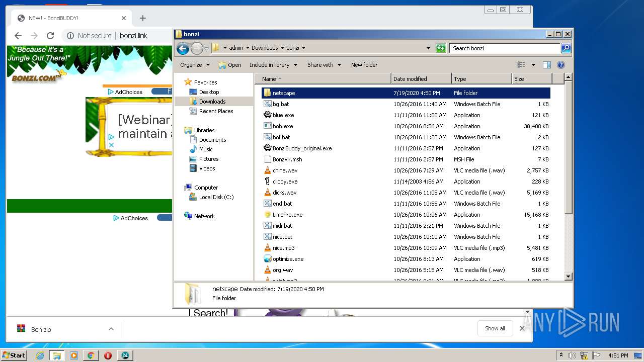Click the file list vertical scrollbar down arrow
Screen dimensions: 644x362
[569, 277]
